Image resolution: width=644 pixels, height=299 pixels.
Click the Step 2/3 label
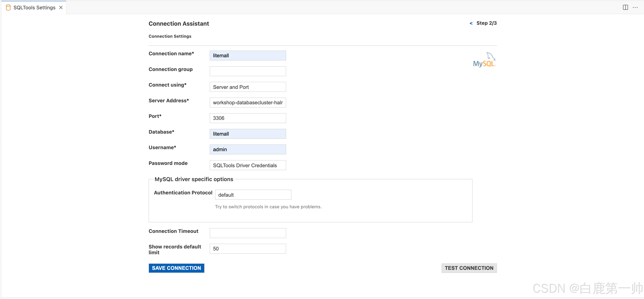(x=486, y=23)
